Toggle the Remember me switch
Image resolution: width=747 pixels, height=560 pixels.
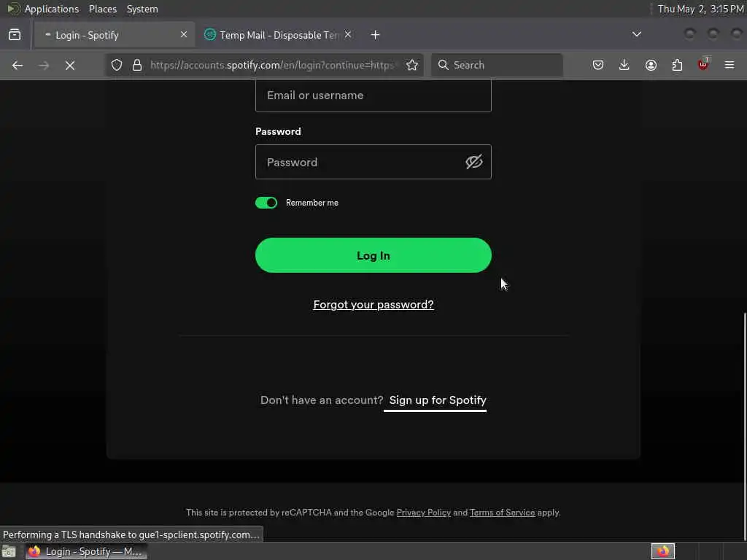tap(266, 203)
